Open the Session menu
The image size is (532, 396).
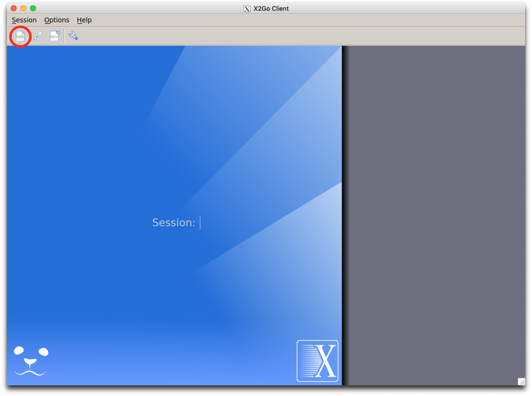click(x=24, y=20)
